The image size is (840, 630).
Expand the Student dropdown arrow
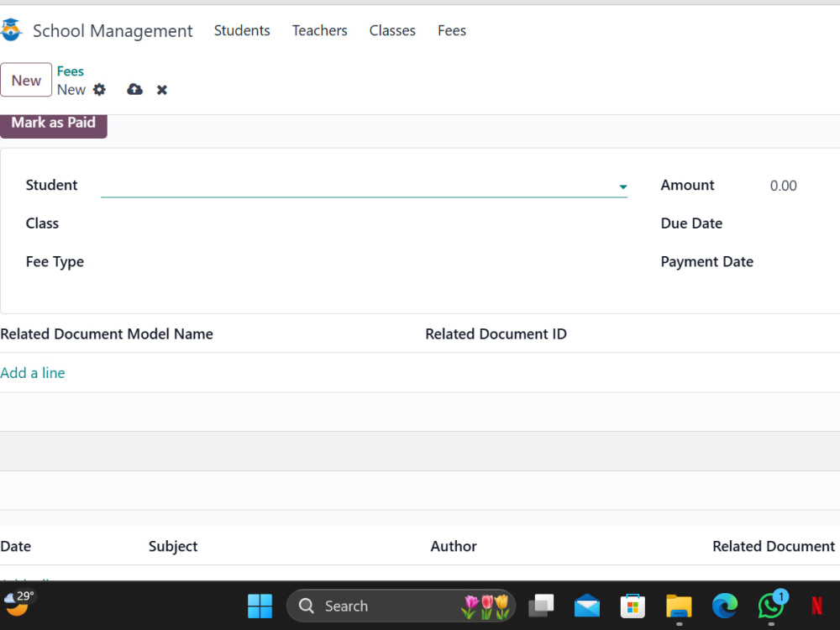click(x=622, y=186)
